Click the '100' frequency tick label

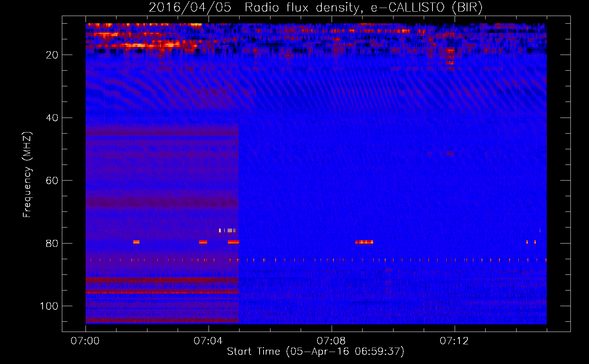coord(49,306)
